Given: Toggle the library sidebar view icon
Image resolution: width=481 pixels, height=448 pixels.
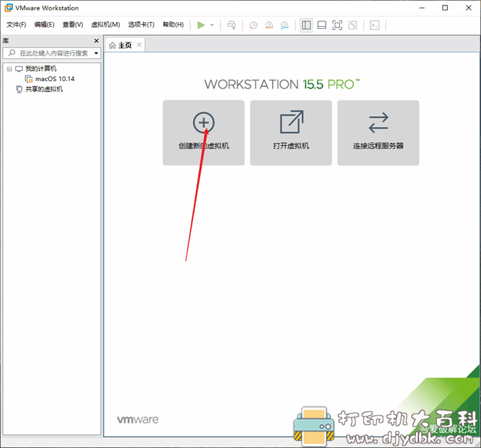Looking at the screenshot, I should coord(306,25).
